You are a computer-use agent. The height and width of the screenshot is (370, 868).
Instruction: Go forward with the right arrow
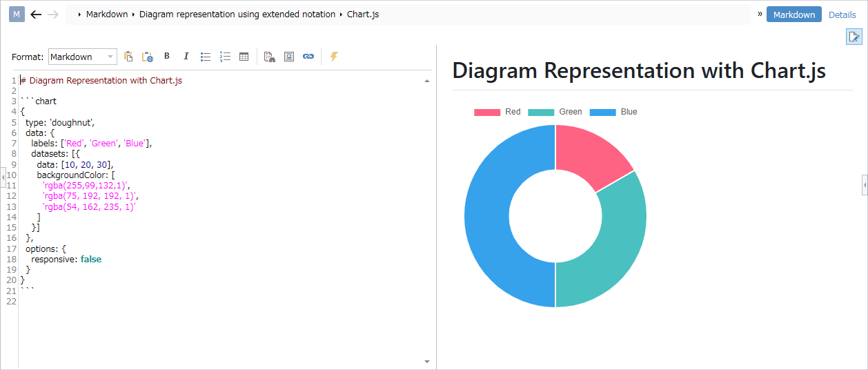(53, 14)
